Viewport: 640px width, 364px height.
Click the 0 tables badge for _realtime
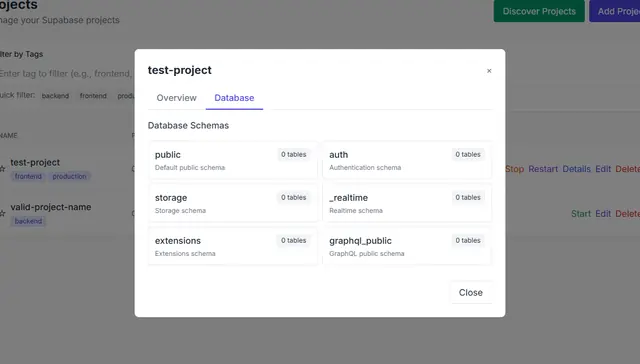tap(468, 197)
